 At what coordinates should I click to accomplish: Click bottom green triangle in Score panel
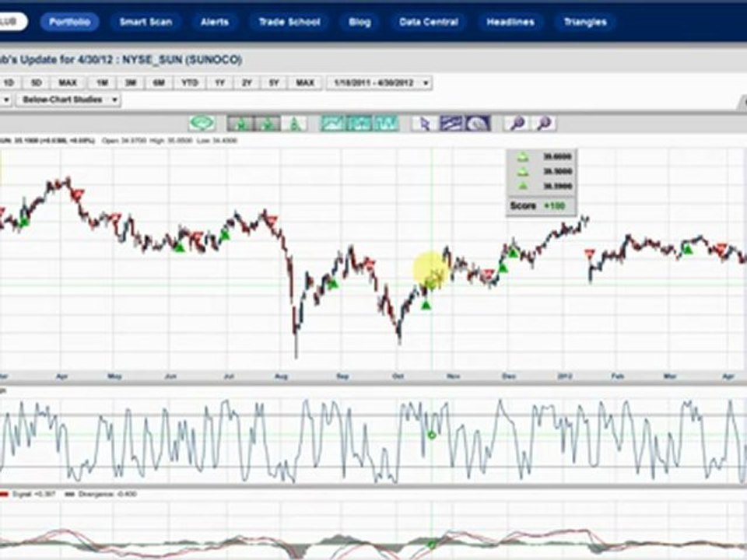coord(523,186)
